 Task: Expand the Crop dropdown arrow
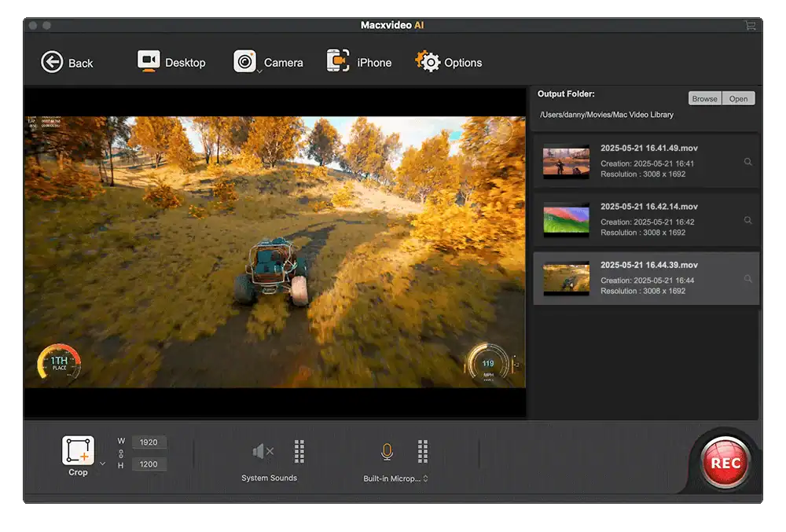(x=103, y=464)
